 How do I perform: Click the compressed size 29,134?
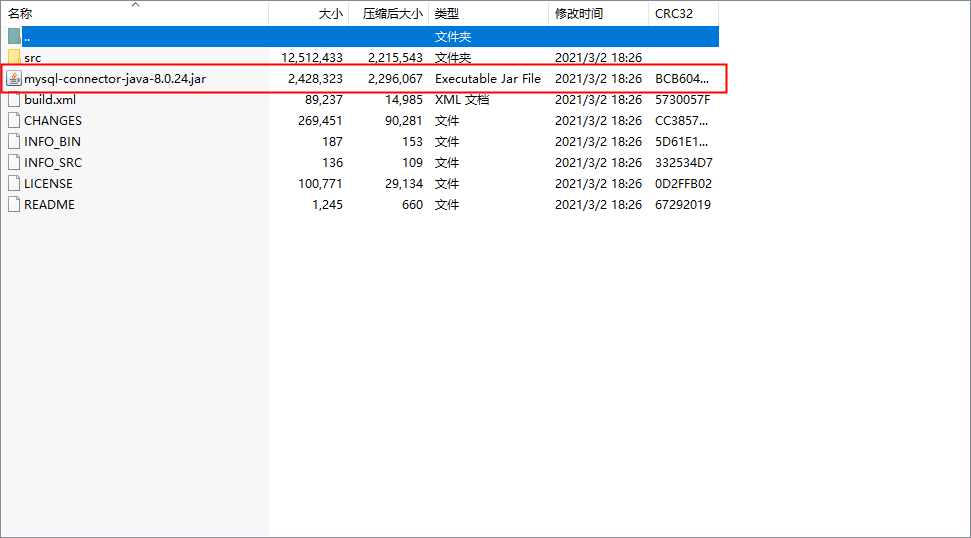pyautogui.click(x=404, y=184)
